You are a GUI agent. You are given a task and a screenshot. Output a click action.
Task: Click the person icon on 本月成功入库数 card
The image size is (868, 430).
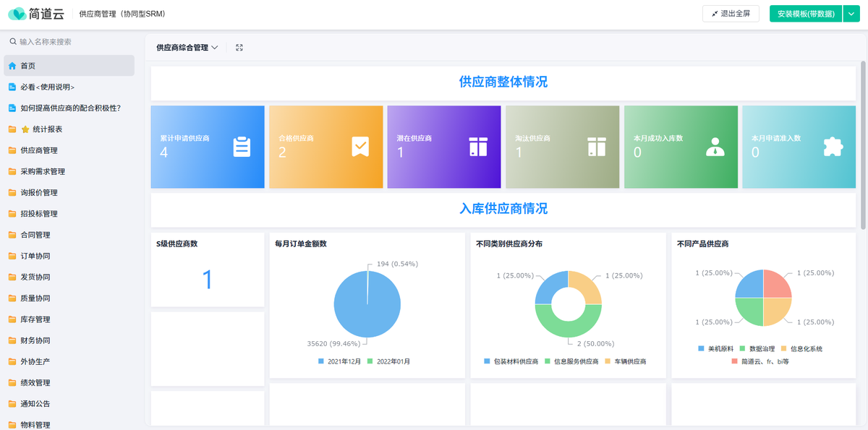pyautogui.click(x=715, y=147)
